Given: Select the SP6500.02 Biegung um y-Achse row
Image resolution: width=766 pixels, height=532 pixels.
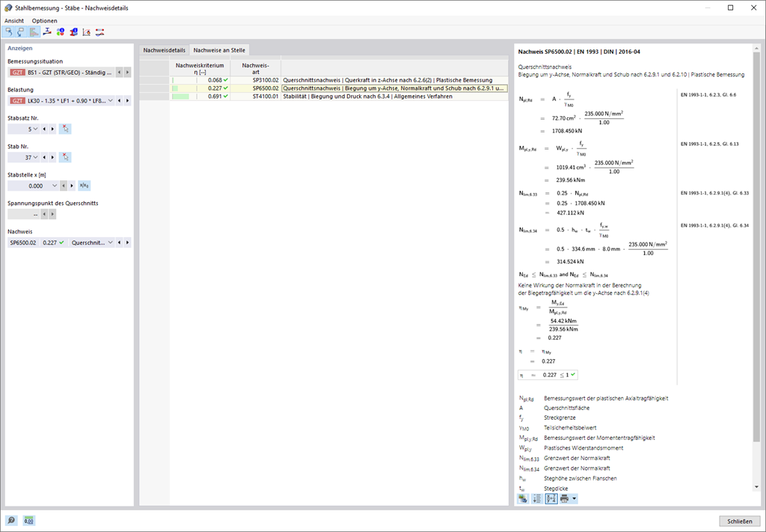Looking at the screenshot, I should (x=323, y=88).
